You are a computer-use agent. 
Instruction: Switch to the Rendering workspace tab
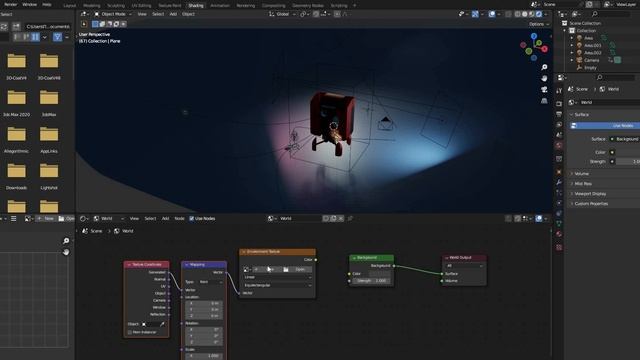pos(246,6)
